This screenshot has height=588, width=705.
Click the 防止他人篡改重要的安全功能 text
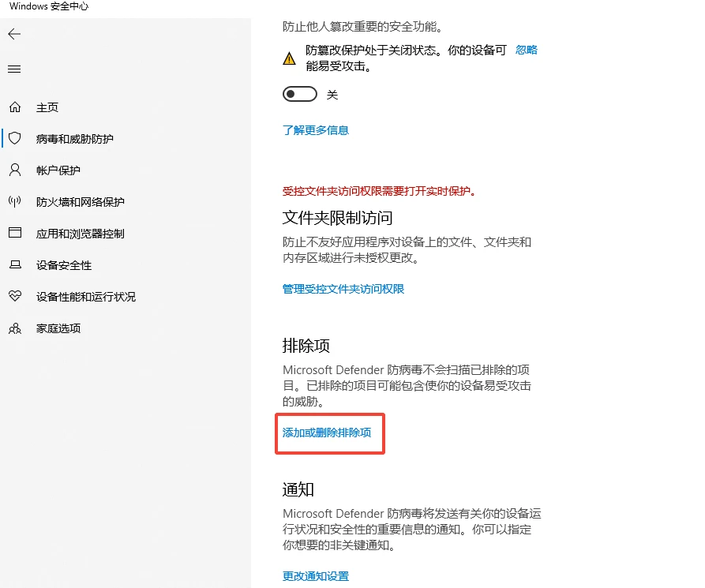tap(363, 27)
